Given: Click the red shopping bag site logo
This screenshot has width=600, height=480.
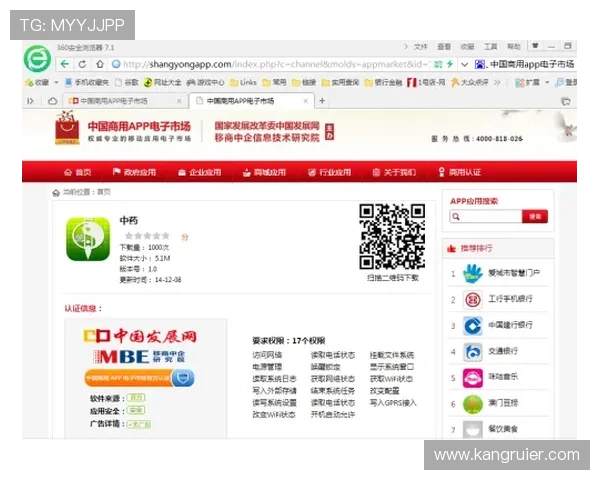Looking at the screenshot, I should coord(67,127).
